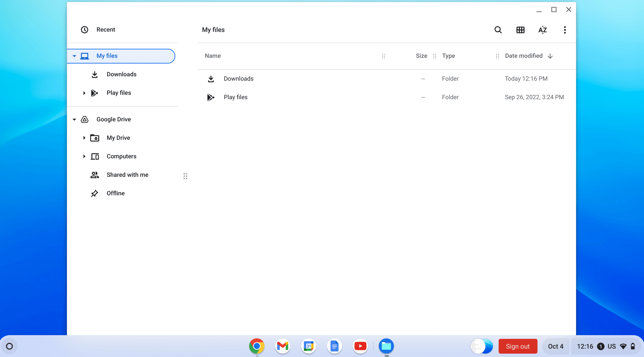Screen dimensions: 644x357
Task: Click the Wi-Fi status icon
Action: (x=623, y=346)
